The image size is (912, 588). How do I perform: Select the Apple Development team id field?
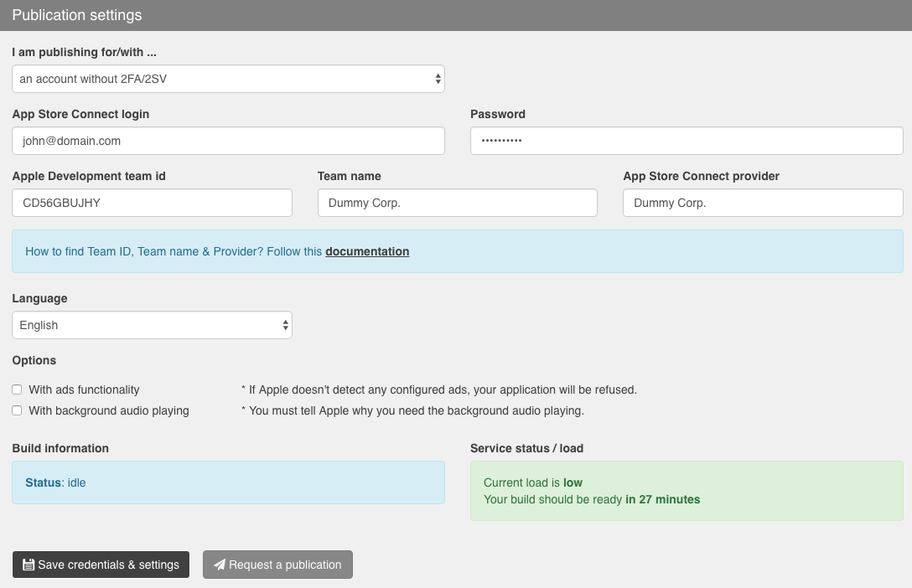[152, 203]
